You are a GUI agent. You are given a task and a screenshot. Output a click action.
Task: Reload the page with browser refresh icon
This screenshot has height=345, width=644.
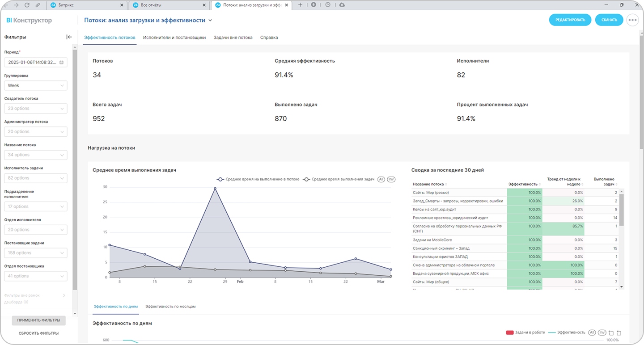click(x=27, y=5)
